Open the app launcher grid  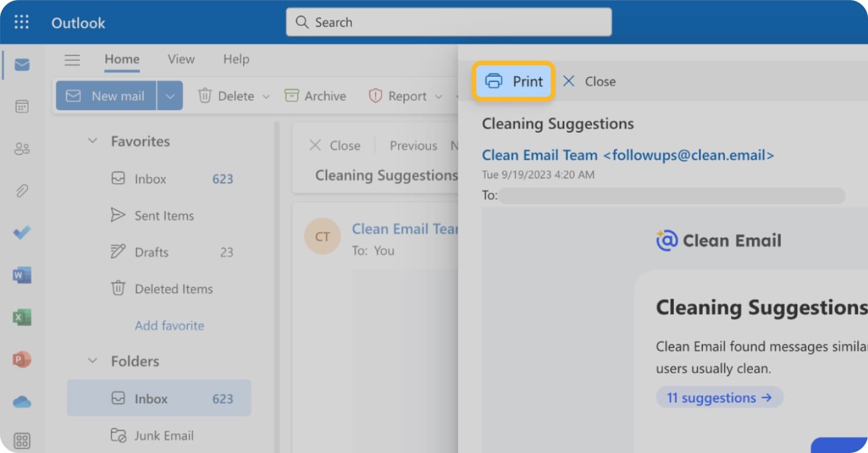22,22
